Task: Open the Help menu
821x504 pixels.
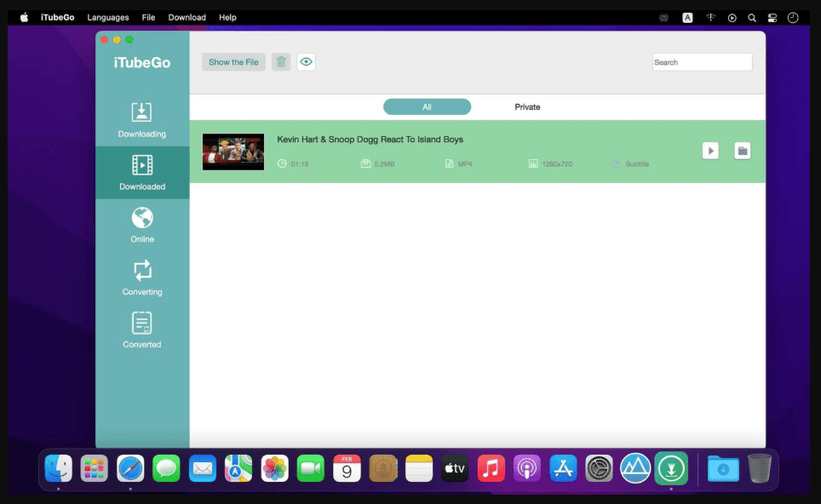Action: pyautogui.click(x=227, y=17)
